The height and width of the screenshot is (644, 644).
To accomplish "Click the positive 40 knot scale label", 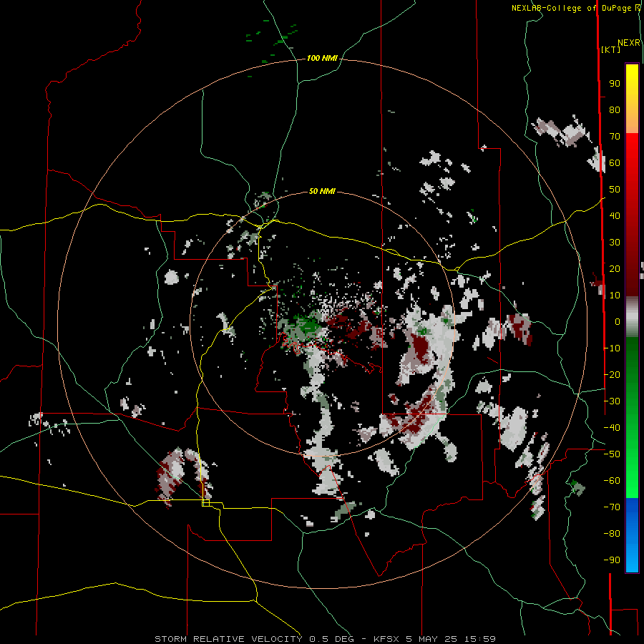I will pos(615,216).
